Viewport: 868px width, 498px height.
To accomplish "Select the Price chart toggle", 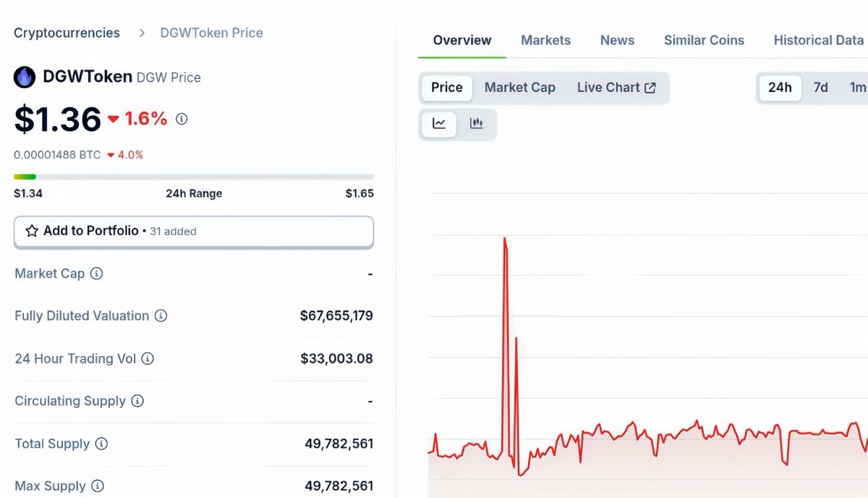I will [446, 87].
